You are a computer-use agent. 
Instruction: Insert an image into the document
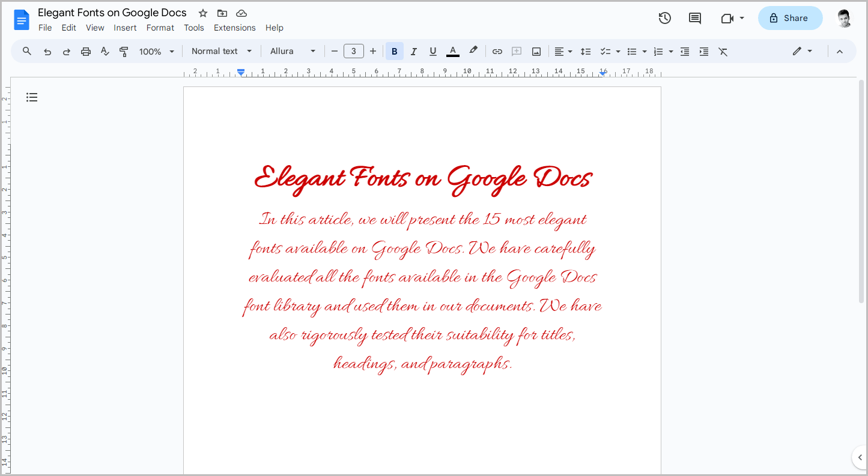pyautogui.click(x=535, y=51)
